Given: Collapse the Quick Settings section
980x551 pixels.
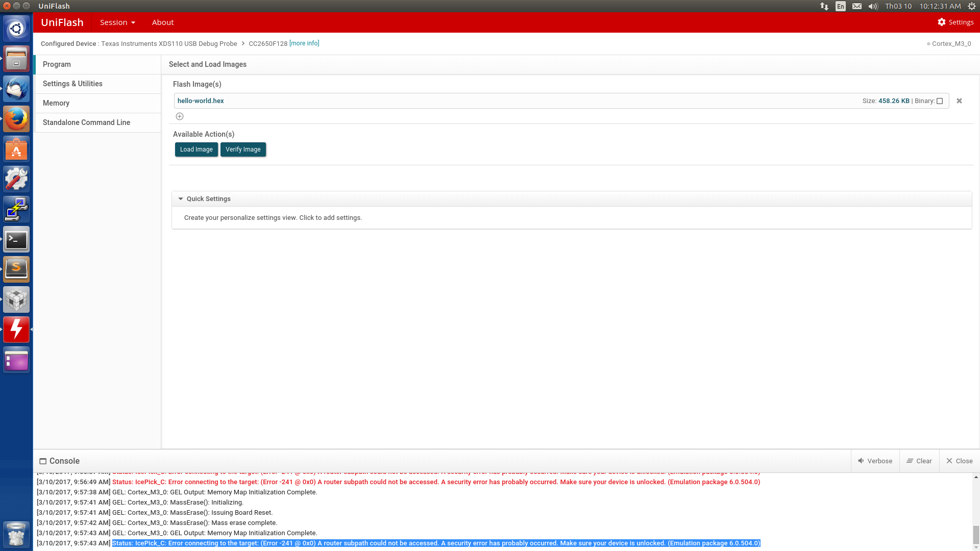Looking at the screenshot, I should coord(181,199).
